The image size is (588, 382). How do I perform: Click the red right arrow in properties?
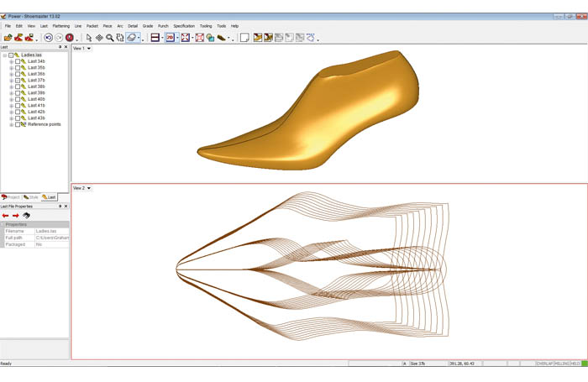pos(16,216)
